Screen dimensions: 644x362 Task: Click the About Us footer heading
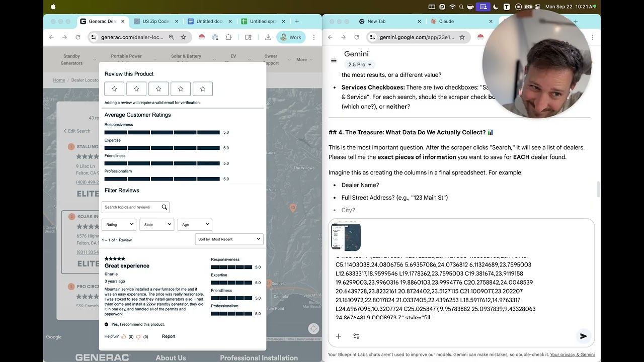(x=171, y=358)
